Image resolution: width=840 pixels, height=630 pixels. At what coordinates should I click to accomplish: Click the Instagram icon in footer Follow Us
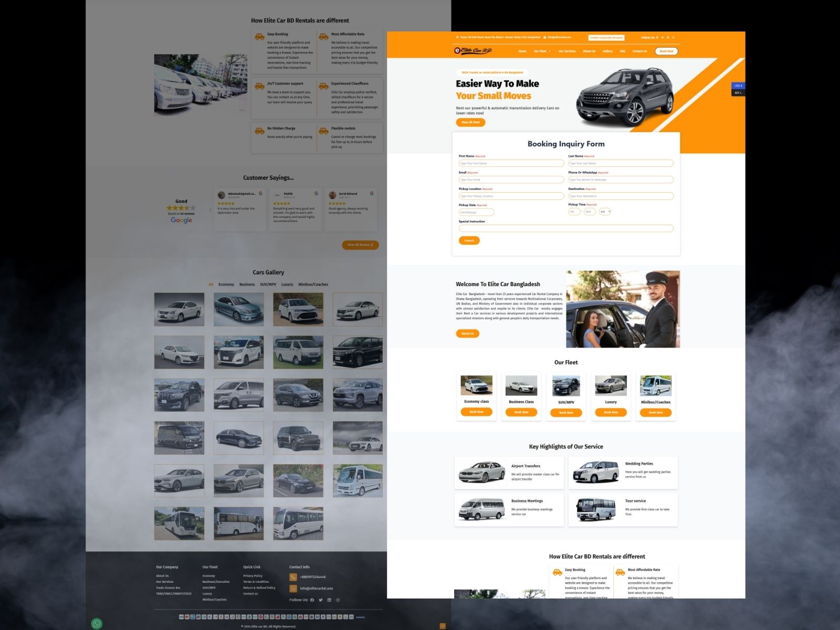tap(338, 600)
